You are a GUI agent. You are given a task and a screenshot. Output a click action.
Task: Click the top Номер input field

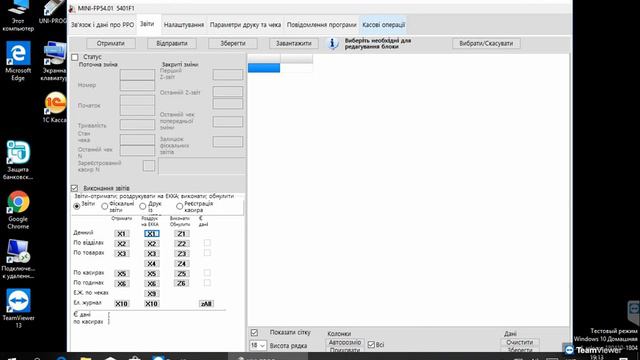coord(138,75)
